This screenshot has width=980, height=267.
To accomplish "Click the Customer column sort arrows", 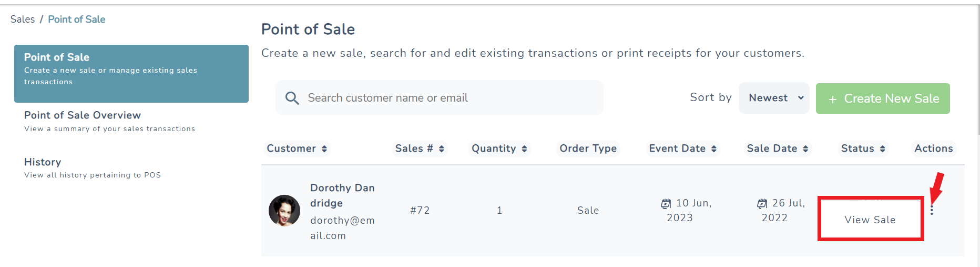I will pos(324,149).
